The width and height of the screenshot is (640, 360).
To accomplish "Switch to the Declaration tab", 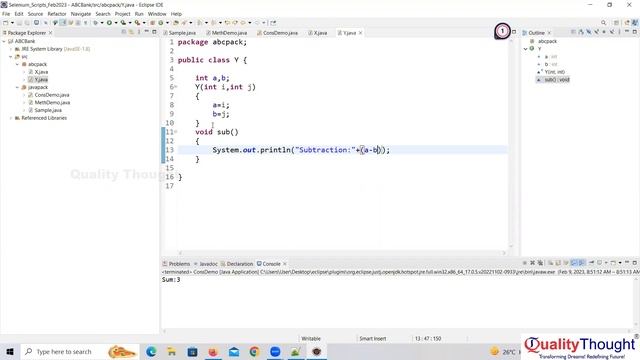I will click(237, 264).
